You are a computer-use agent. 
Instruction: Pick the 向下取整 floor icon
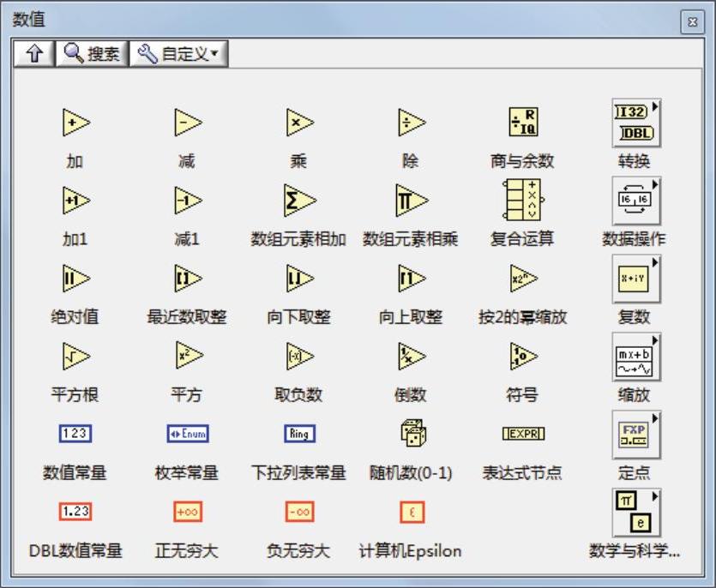tap(299, 279)
